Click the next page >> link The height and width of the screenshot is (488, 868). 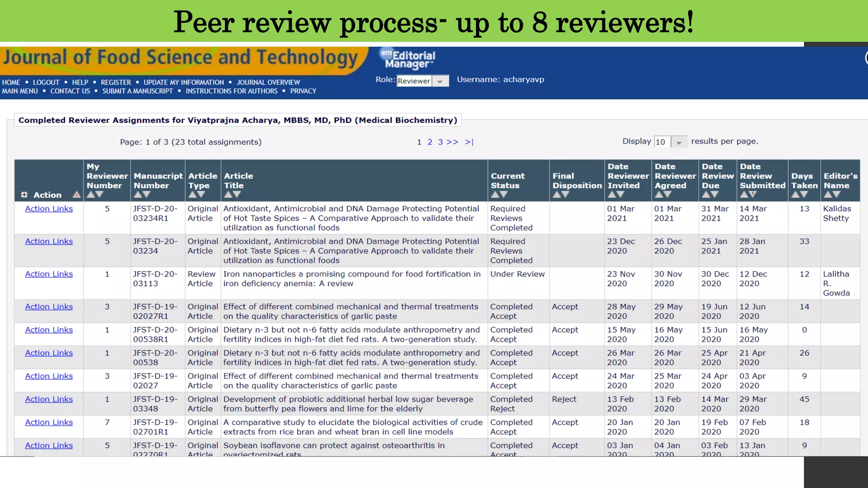pyautogui.click(x=452, y=142)
